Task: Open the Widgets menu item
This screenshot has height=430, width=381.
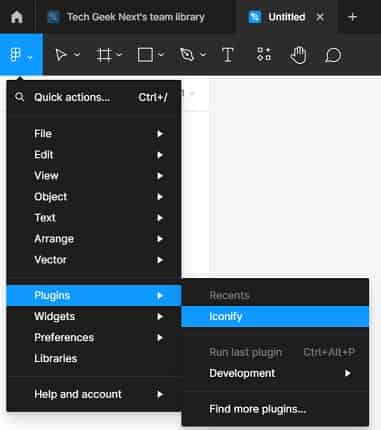Action: pyautogui.click(x=94, y=316)
